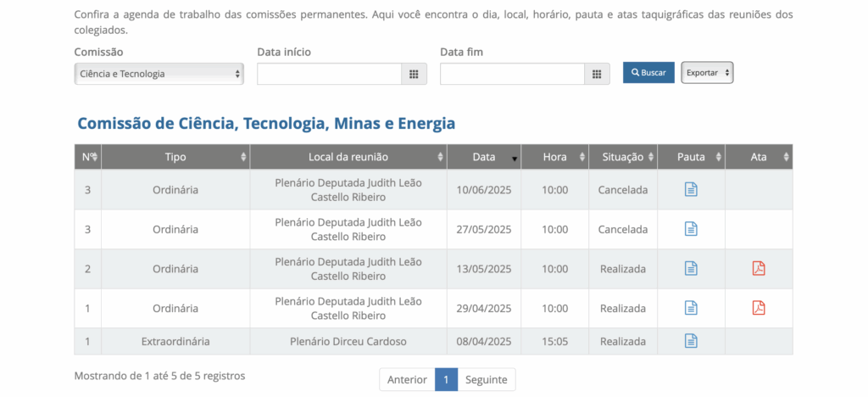Open the Pauta document for 27/05/2025 meeting

point(691,229)
